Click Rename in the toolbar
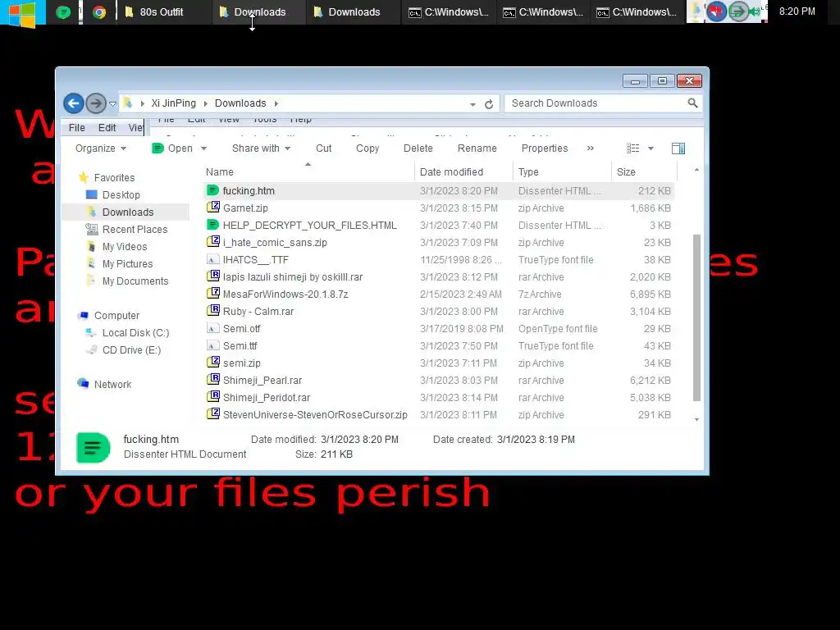Screen dimensions: 840x630 477,148
